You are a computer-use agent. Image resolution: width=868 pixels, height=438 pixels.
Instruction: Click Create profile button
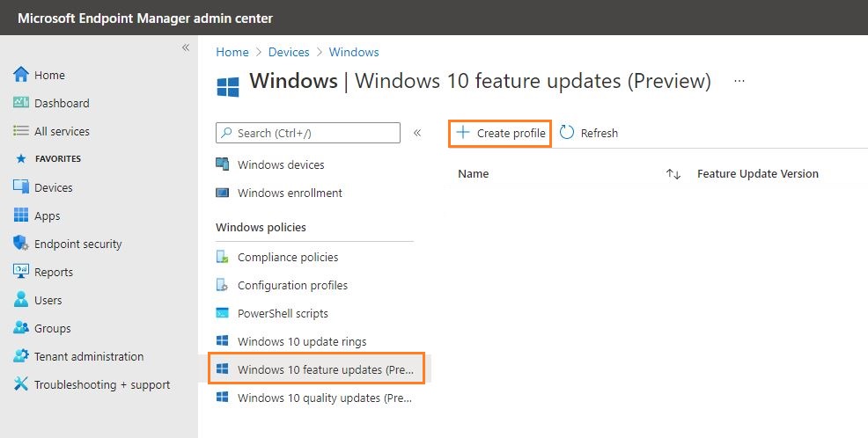(500, 134)
